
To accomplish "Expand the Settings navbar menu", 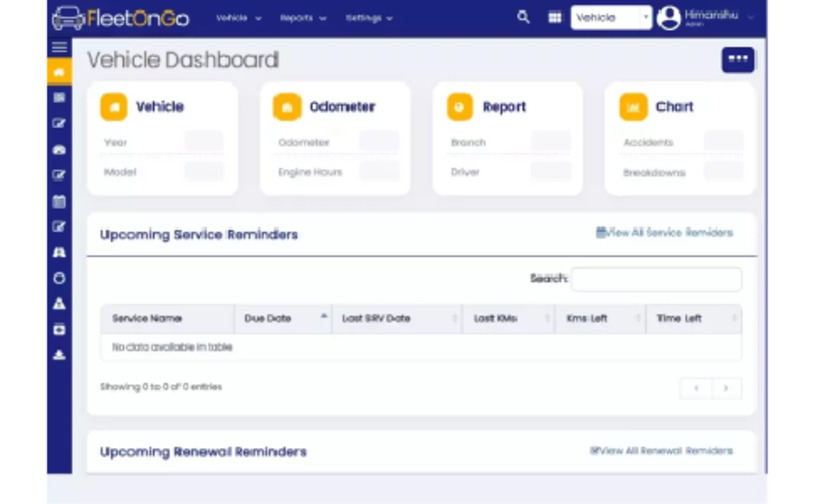I will [x=369, y=18].
